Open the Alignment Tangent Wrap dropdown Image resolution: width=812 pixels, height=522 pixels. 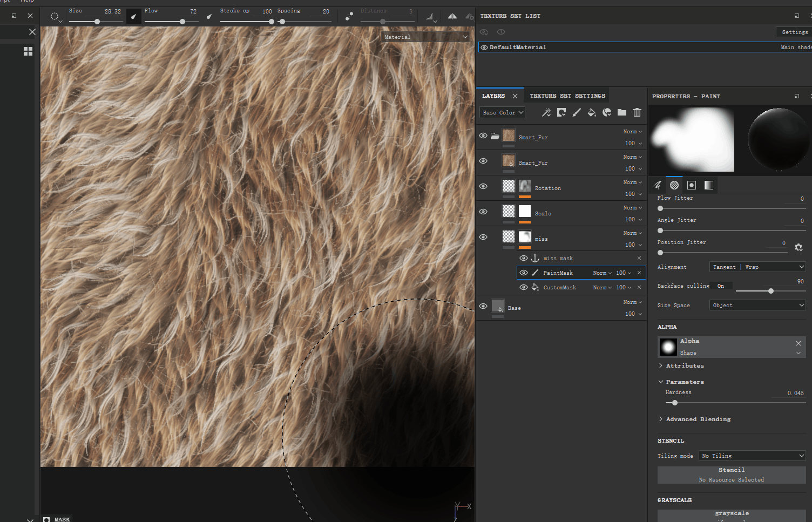(757, 267)
